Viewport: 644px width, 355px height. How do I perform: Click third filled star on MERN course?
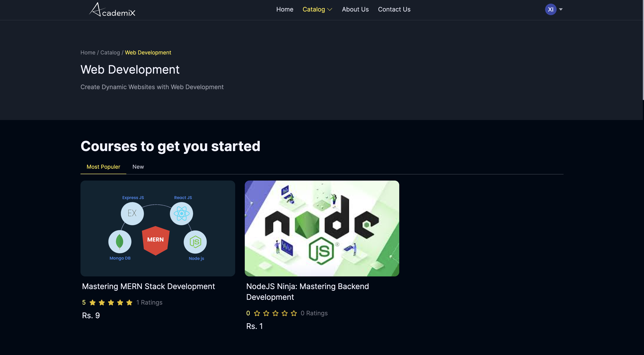pyautogui.click(x=111, y=302)
